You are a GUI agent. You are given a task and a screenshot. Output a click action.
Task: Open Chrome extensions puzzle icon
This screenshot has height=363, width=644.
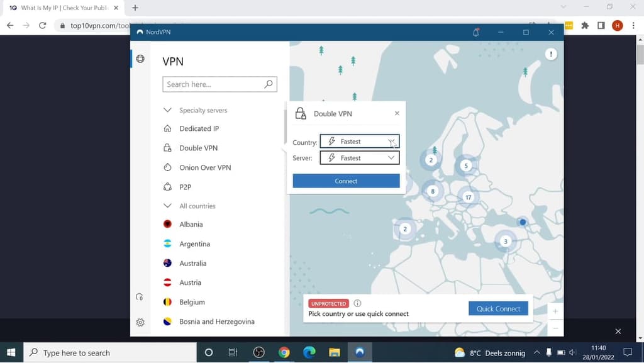(x=585, y=25)
